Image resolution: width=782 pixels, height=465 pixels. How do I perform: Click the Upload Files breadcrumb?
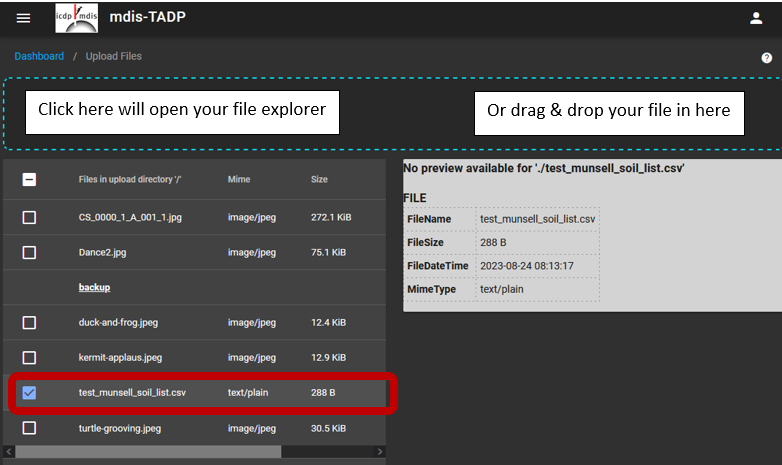[x=114, y=56]
